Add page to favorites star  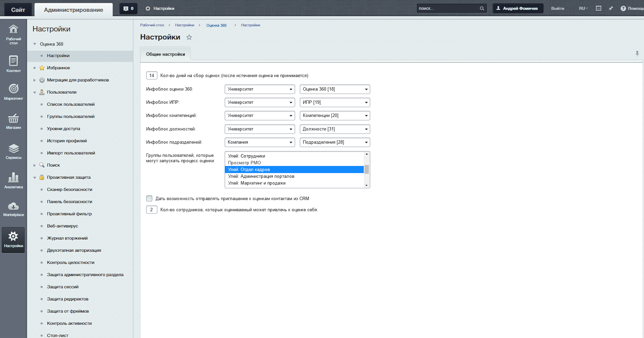pos(189,37)
